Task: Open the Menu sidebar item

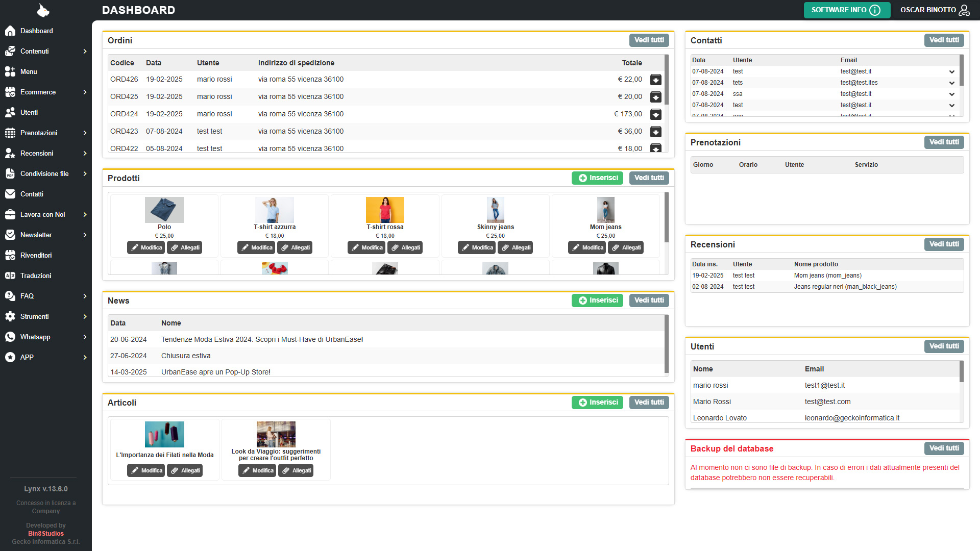Action: click(29, 72)
